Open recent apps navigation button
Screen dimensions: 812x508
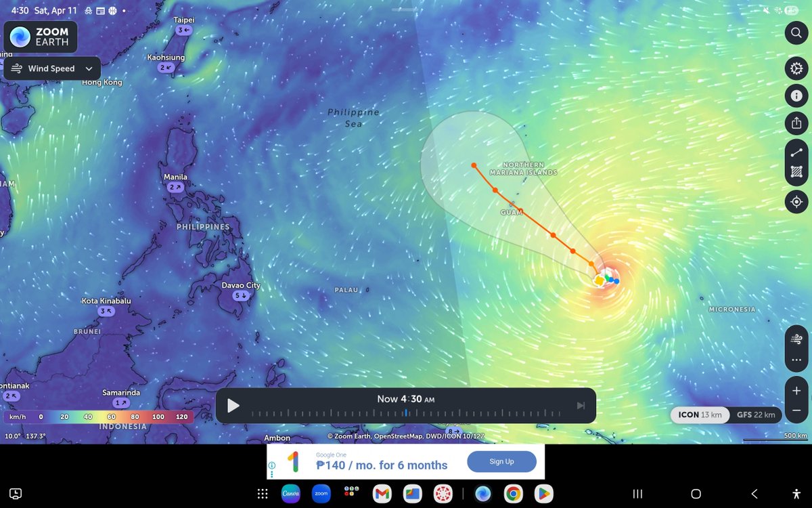tap(637, 494)
